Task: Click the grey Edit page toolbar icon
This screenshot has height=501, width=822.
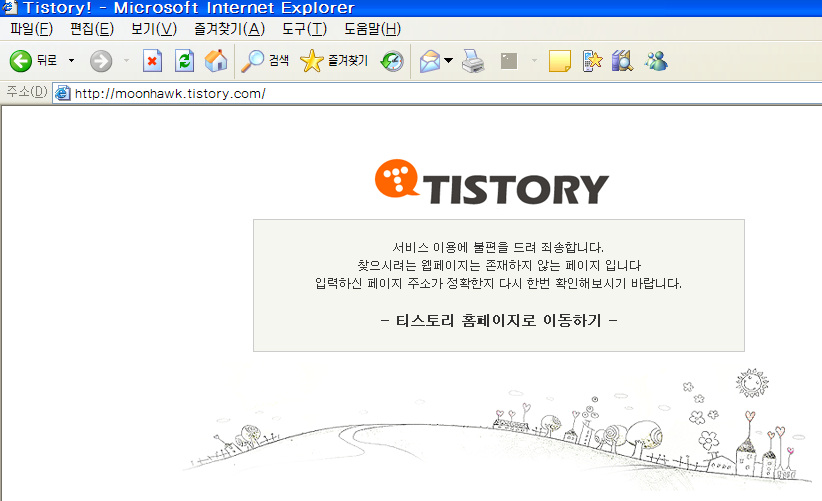Action: pos(509,61)
